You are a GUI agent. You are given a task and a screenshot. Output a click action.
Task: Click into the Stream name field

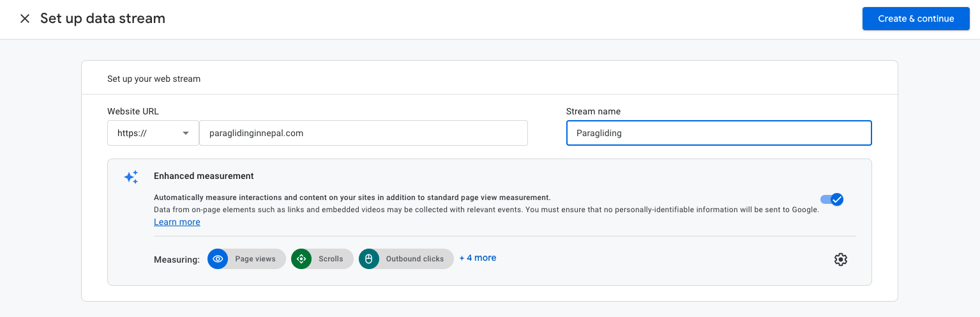pos(718,133)
